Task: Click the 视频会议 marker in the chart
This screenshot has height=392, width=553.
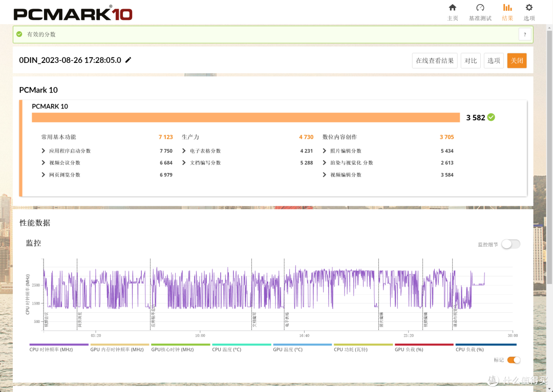Action: pyautogui.click(x=46, y=319)
